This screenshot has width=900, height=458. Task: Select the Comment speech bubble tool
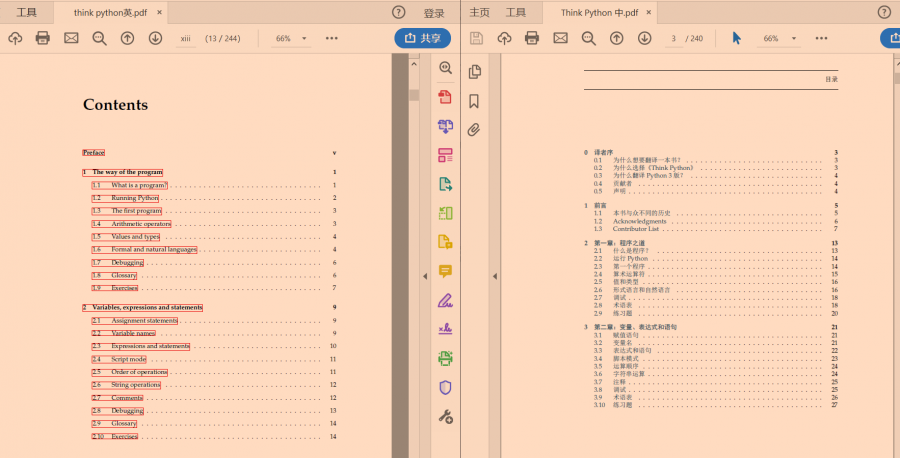pos(446,271)
